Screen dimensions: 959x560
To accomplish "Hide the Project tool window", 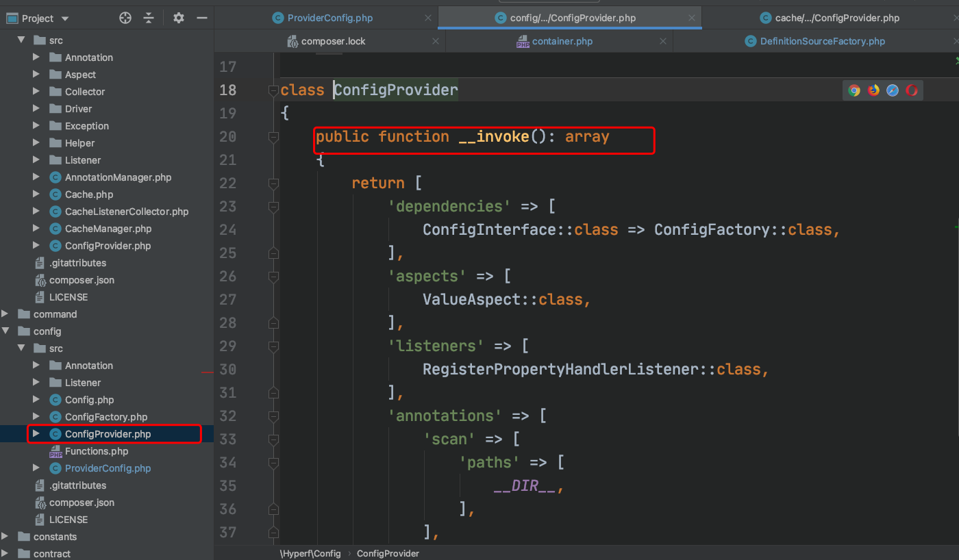I will [202, 18].
